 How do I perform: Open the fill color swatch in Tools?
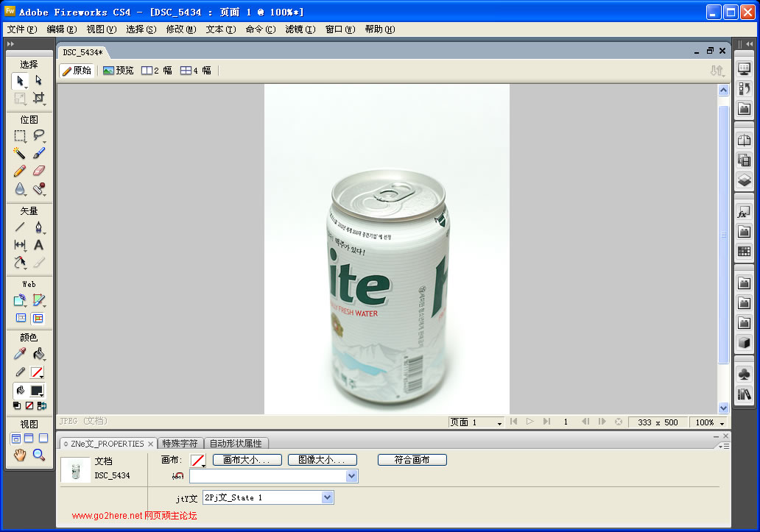pyautogui.click(x=37, y=391)
